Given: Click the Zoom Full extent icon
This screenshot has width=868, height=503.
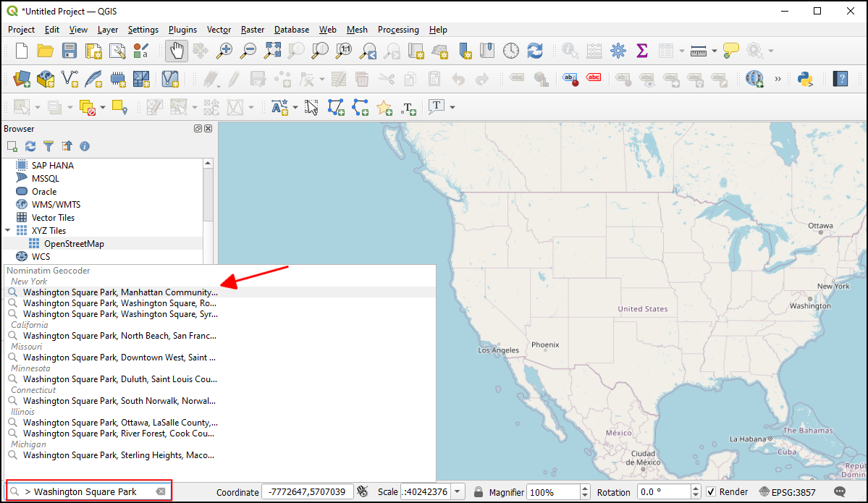Looking at the screenshot, I should 272,51.
